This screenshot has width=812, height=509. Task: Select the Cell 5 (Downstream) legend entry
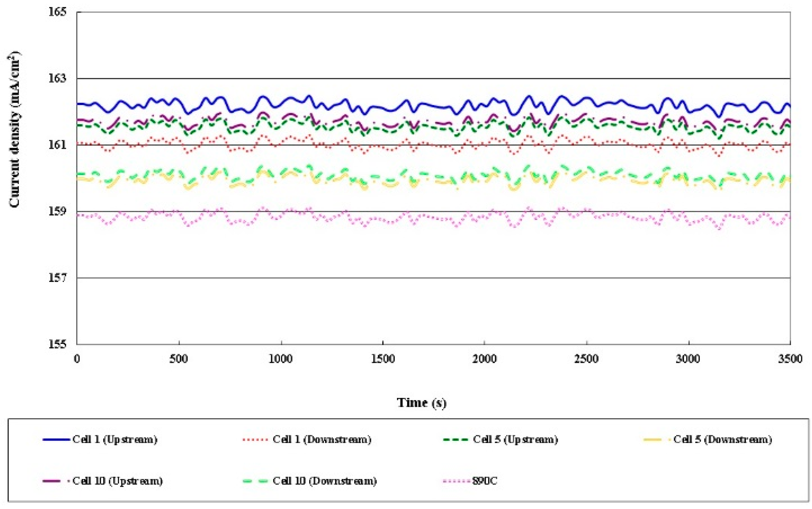[x=723, y=440]
